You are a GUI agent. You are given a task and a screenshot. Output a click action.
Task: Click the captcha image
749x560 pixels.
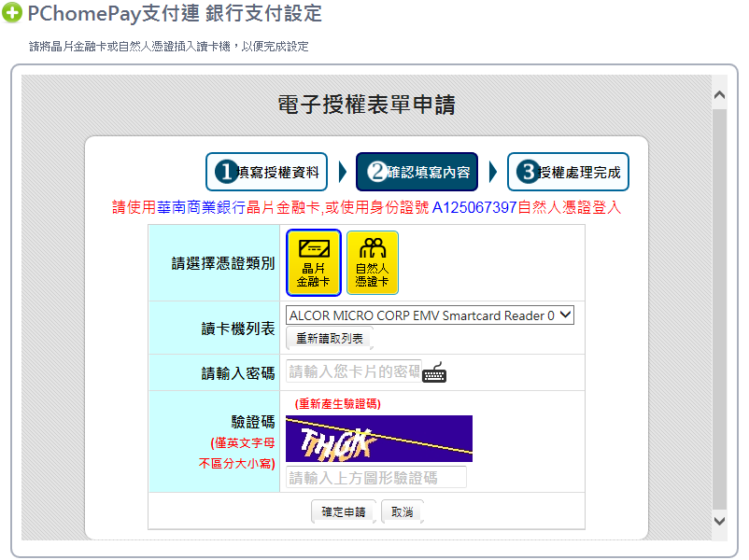tap(379, 439)
